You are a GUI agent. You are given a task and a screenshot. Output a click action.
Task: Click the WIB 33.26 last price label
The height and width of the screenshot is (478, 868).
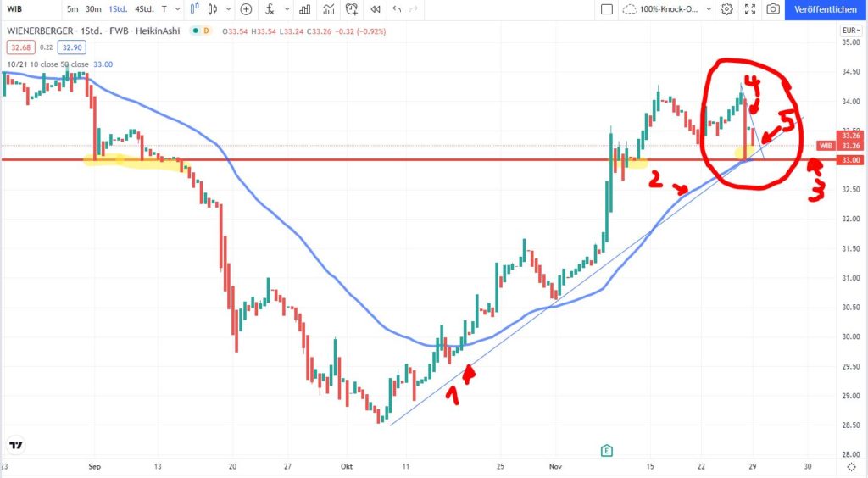pos(840,146)
